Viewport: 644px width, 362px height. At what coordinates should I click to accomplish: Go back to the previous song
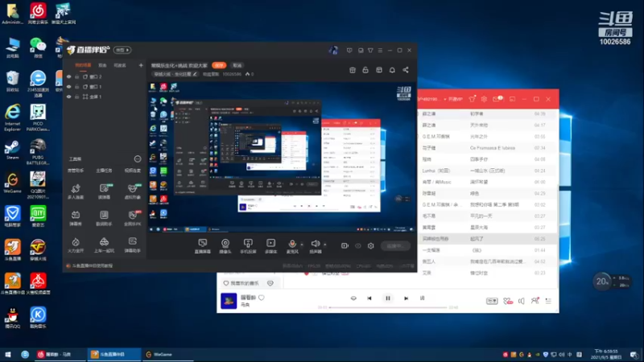coord(369,298)
